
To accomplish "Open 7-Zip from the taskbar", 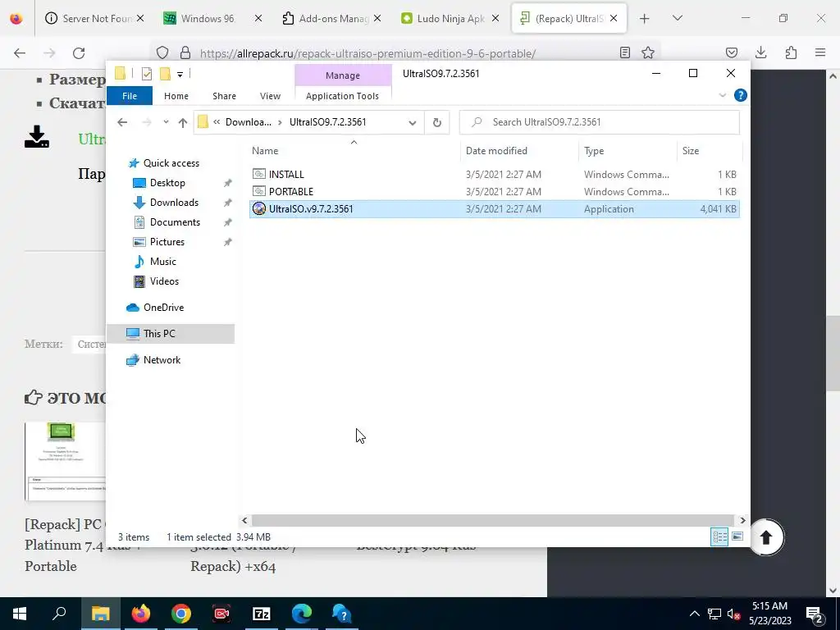I will click(262, 614).
